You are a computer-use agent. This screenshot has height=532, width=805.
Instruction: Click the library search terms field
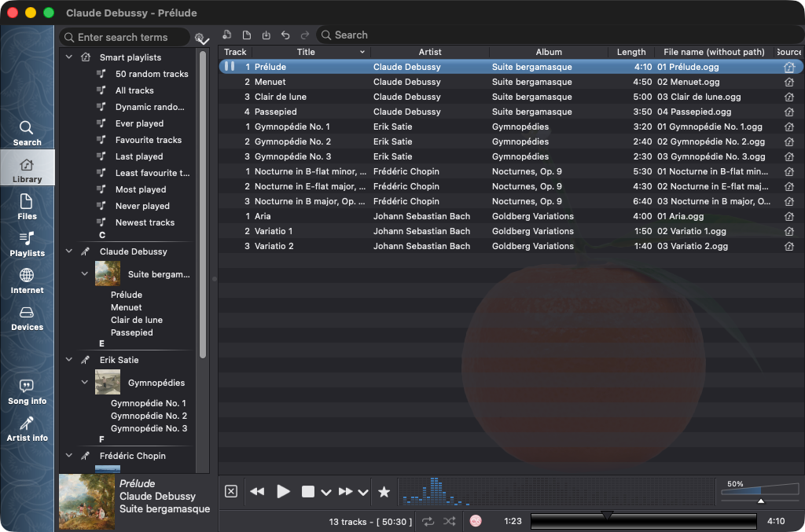point(125,37)
